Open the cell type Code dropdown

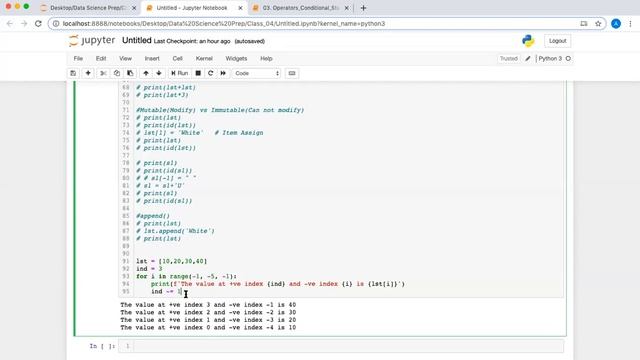(257, 73)
